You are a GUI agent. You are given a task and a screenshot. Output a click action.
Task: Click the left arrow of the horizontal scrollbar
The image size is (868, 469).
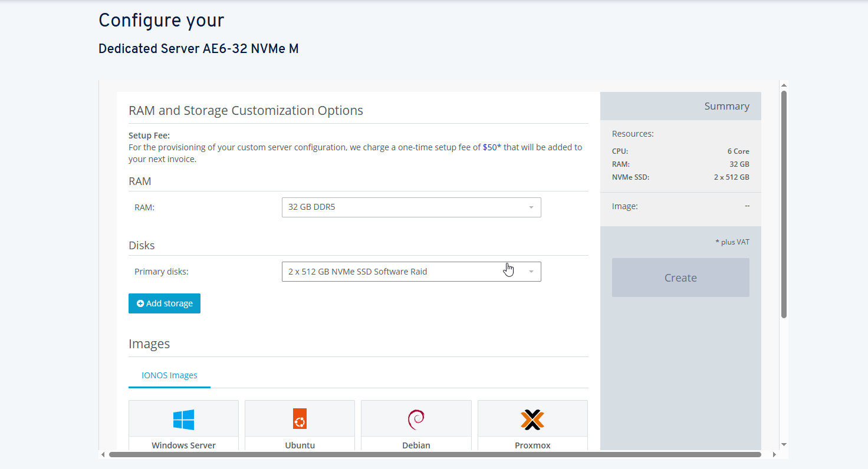(103, 454)
